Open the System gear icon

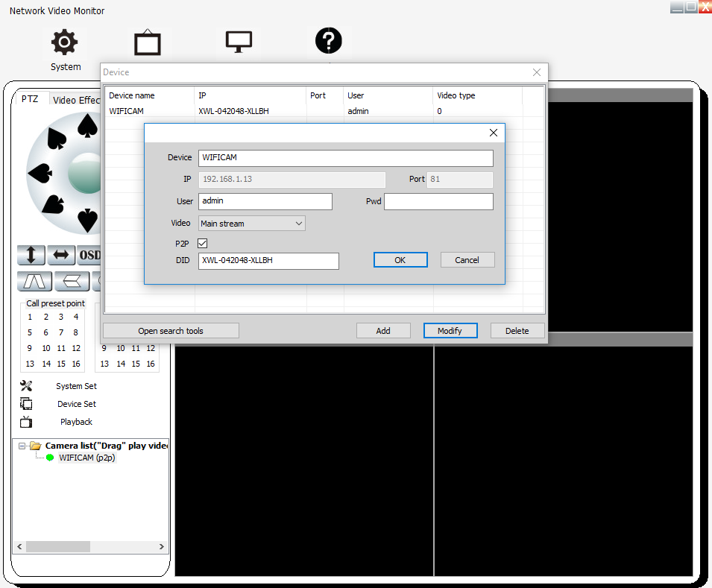point(64,42)
